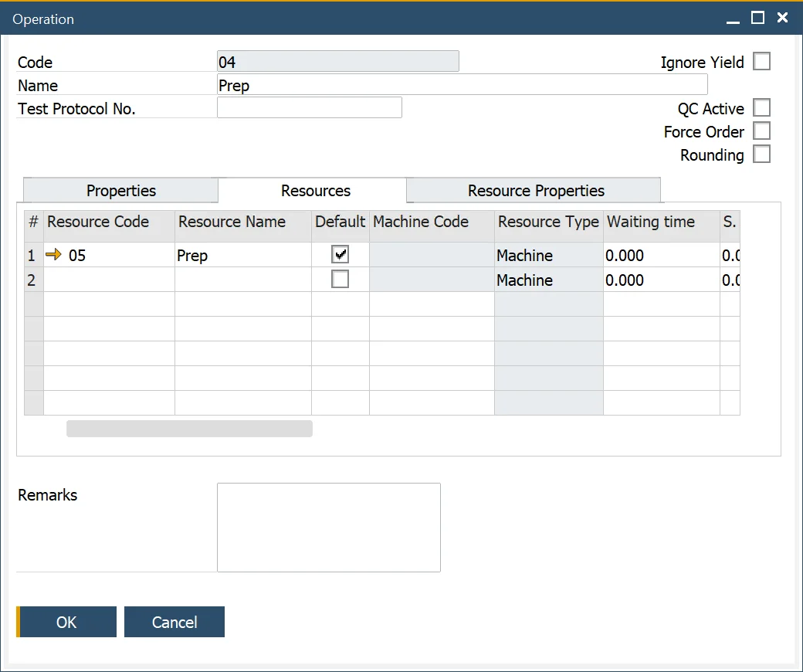Toggle the Rounding checkbox
Screen dimensions: 803x672
[x=761, y=154]
